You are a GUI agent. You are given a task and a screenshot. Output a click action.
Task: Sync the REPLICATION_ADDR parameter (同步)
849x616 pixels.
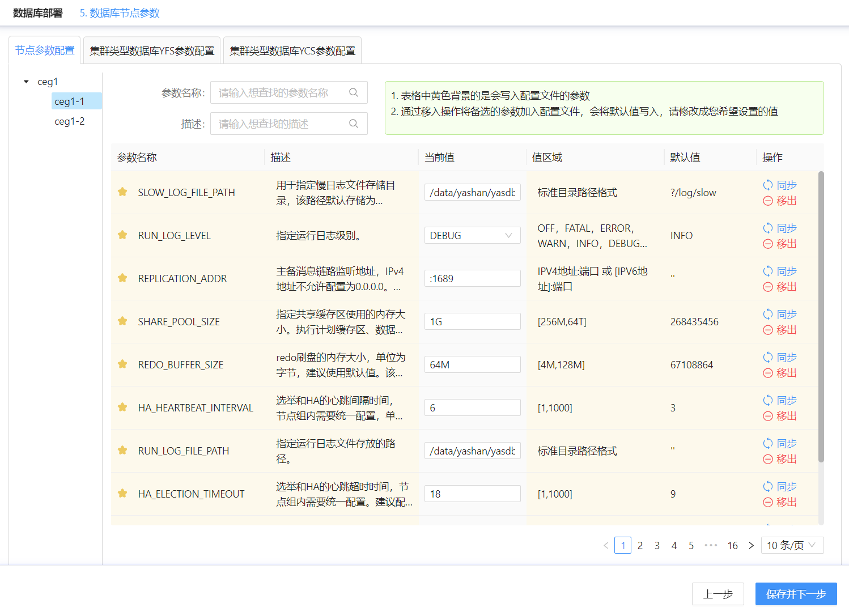pyautogui.click(x=780, y=271)
